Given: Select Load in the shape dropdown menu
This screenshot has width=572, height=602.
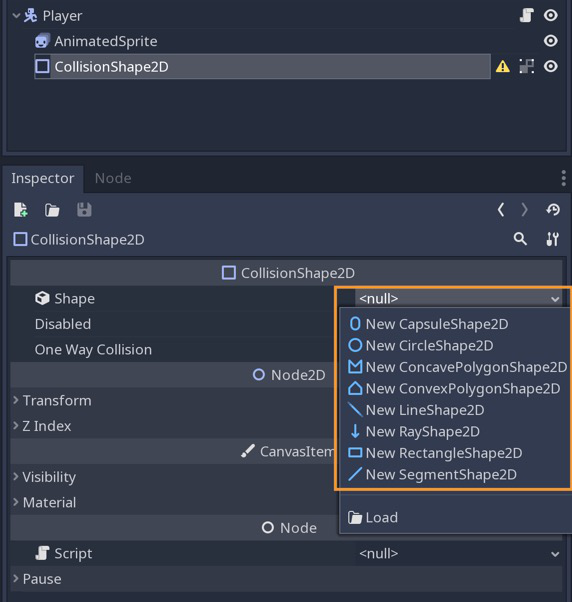Looking at the screenshot, I should (x=456, y=518).
